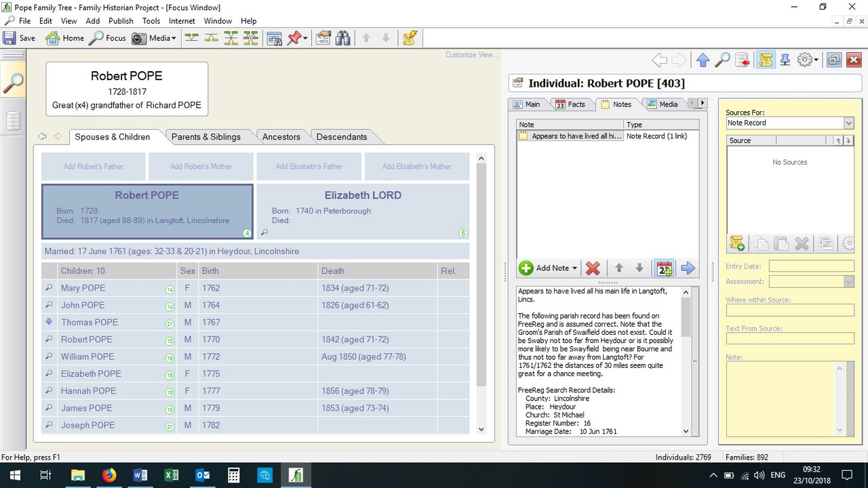The image size is (868, 488).
Task: Click the Entry Date field
Action: (811, 266)
